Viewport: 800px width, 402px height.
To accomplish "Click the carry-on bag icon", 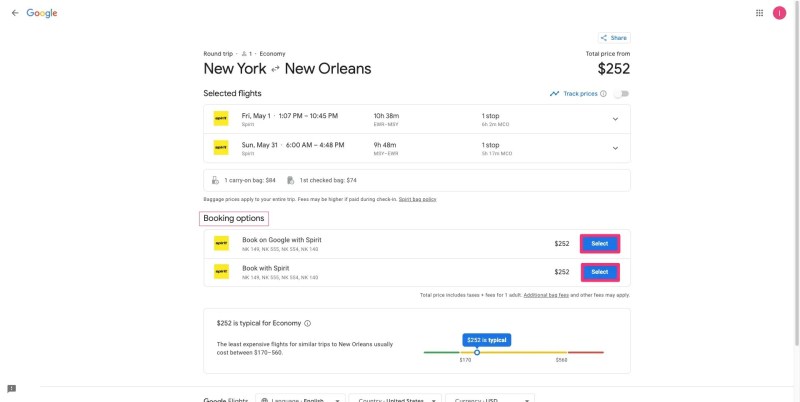I will tap(215, 180).
